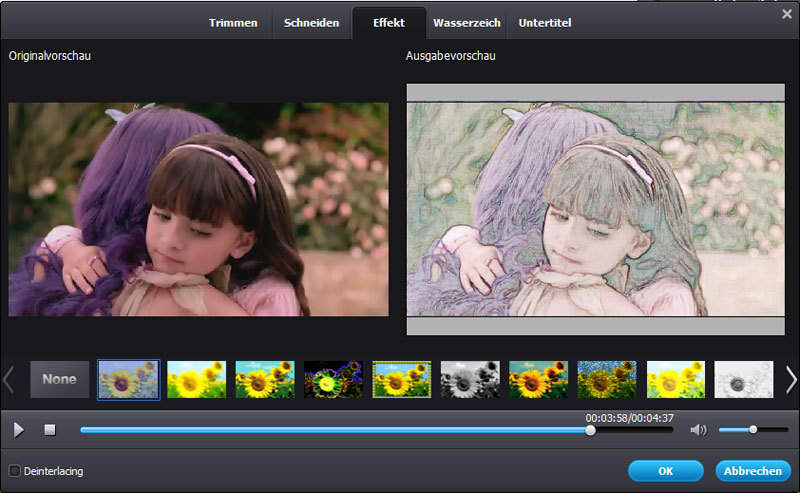Click the Abbrechen button
Viewport: 800px width, 493px height.
pyautogui.click(x=753, y=470)
